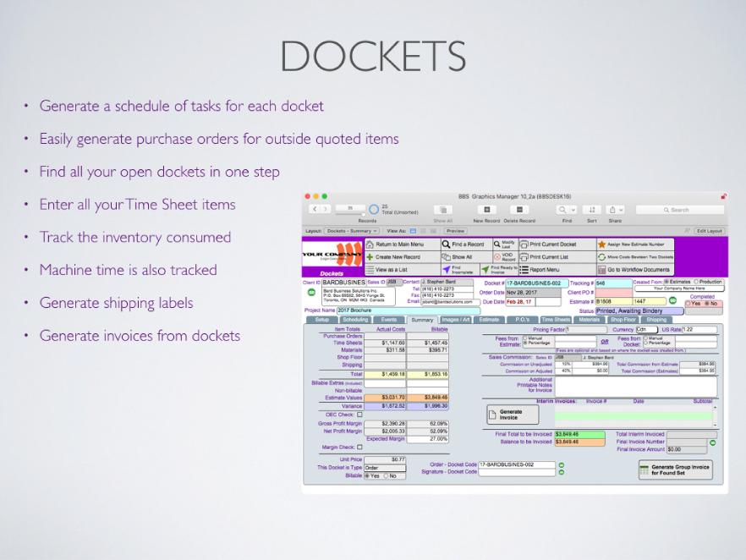Select List view icon in View As

423,231
